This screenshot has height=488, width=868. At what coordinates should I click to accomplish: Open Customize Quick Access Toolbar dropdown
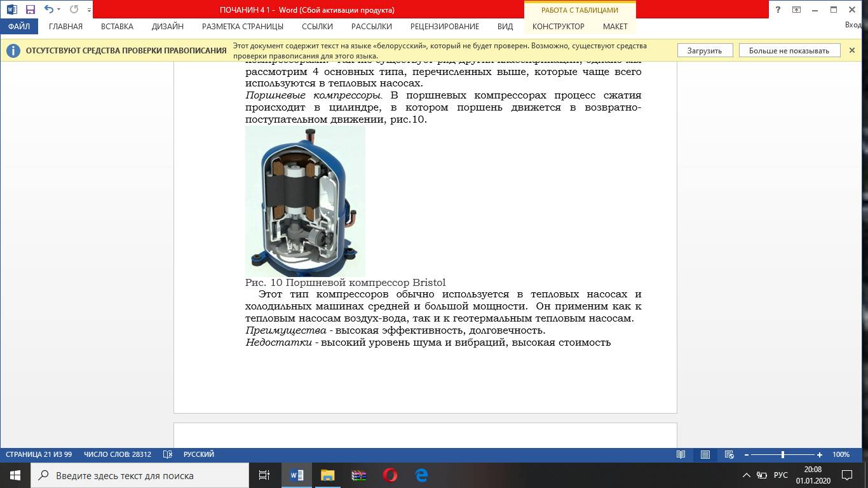[89, 10]
